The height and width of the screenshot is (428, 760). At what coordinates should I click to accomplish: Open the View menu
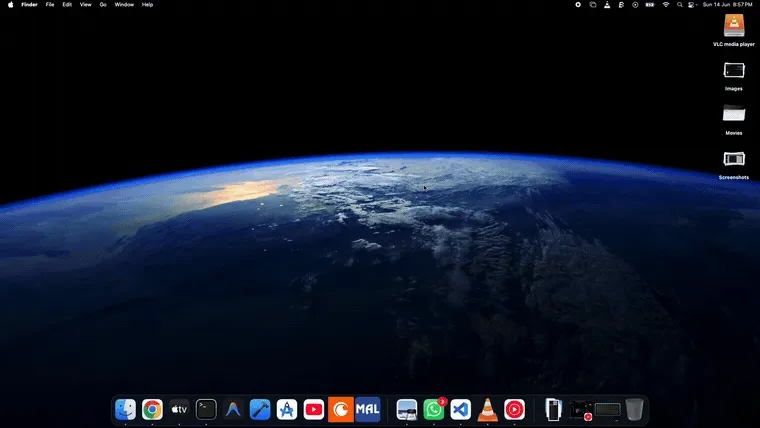[85, 5]
